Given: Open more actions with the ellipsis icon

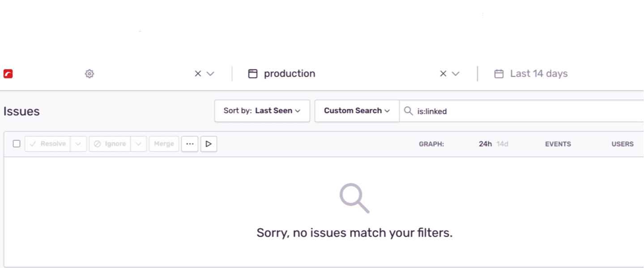Looking at the screenshot, I should [189, 143].
